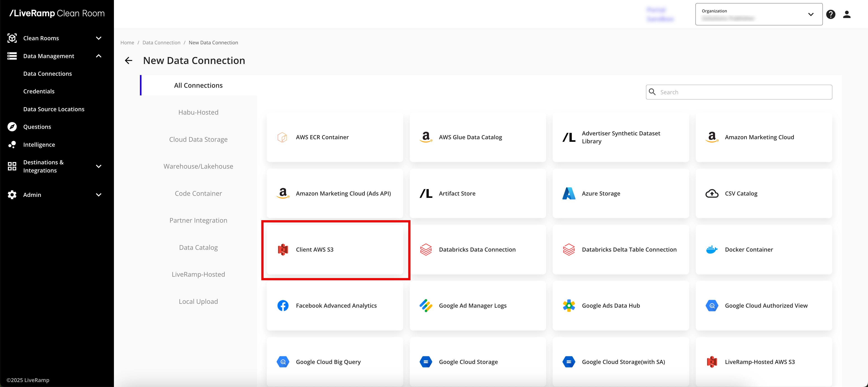Click the CSV Catalog cloud upload icon
Screen dimensions: 868x387
click(x=712, y=193)
